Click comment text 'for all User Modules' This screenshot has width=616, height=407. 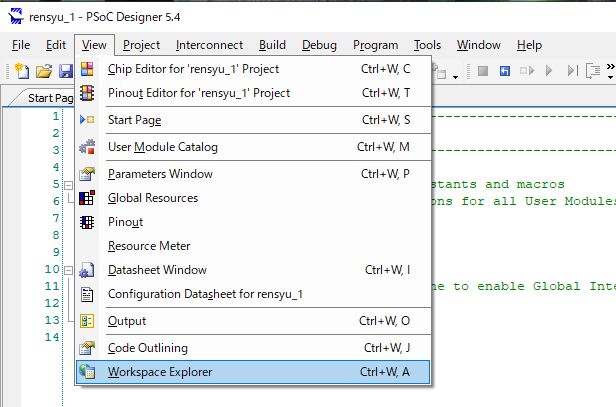click(538, 202)
